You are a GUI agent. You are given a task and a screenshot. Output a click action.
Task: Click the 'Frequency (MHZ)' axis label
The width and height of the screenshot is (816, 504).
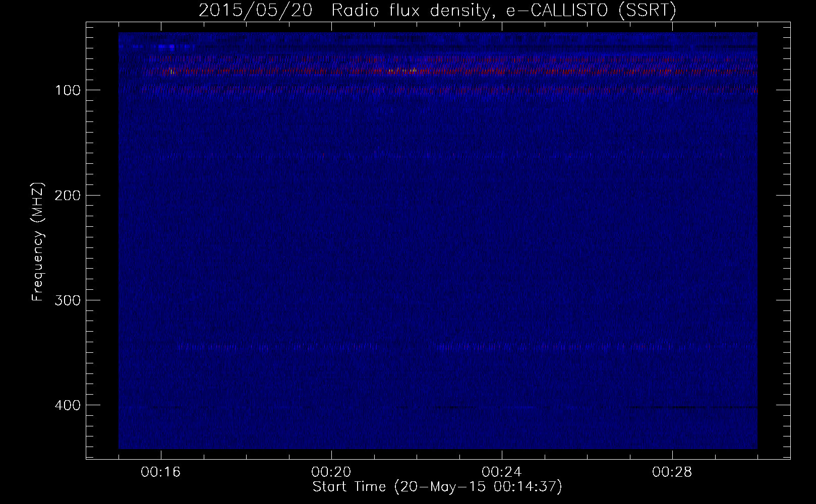pyautogui.click(x=38, y=242)
